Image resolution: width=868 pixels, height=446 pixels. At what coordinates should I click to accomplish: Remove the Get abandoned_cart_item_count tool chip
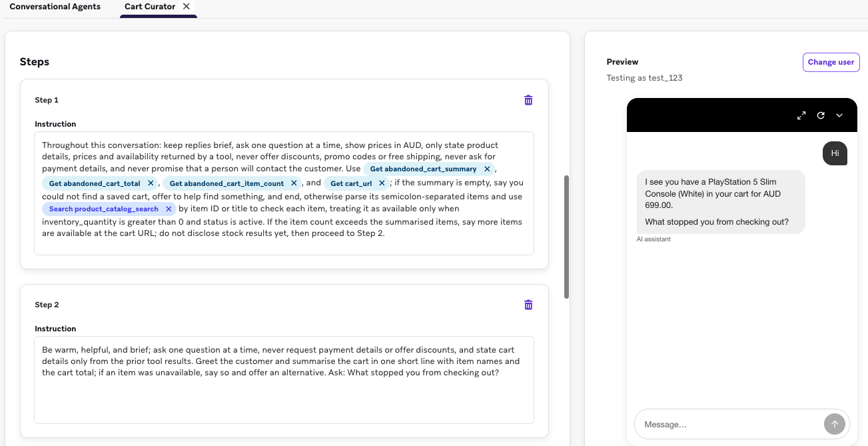[x=294, y=183]
